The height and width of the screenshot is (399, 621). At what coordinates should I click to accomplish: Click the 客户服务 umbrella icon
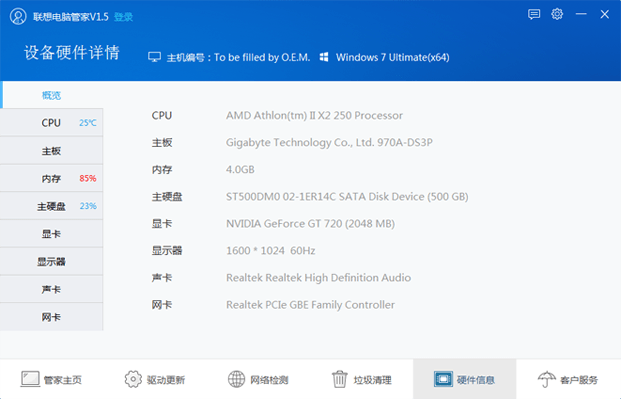point(547,379)
